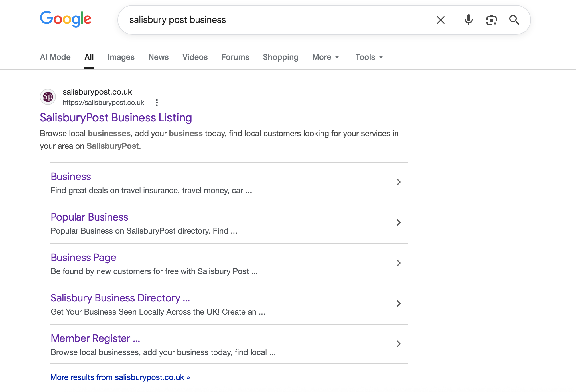Screen dimensions: 576x392
Task: Open SalisburyPost Business Listing result
Action: click(x=116, y=118)
